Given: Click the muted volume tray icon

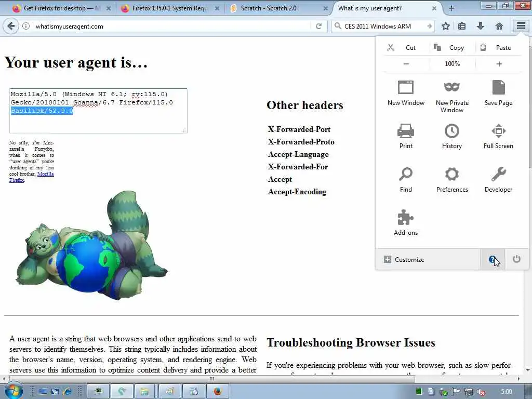Looking at the screenshot, I should [481, 392].
